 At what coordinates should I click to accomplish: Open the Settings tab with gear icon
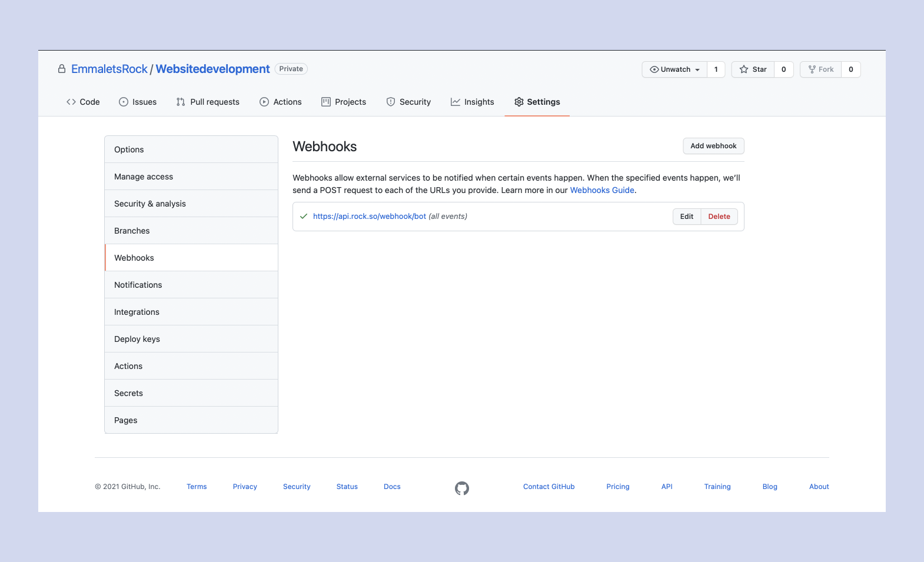tap(537, 102)
